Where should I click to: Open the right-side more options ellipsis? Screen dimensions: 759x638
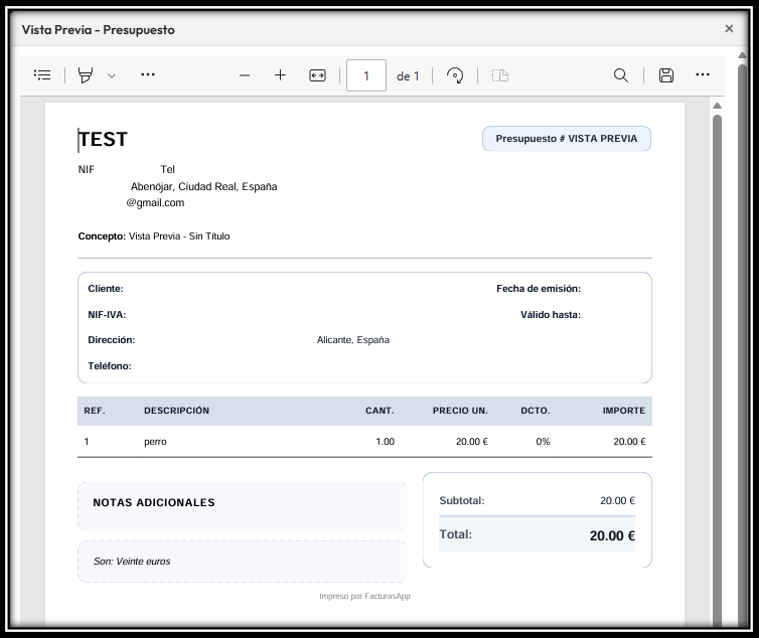point(703,75)
